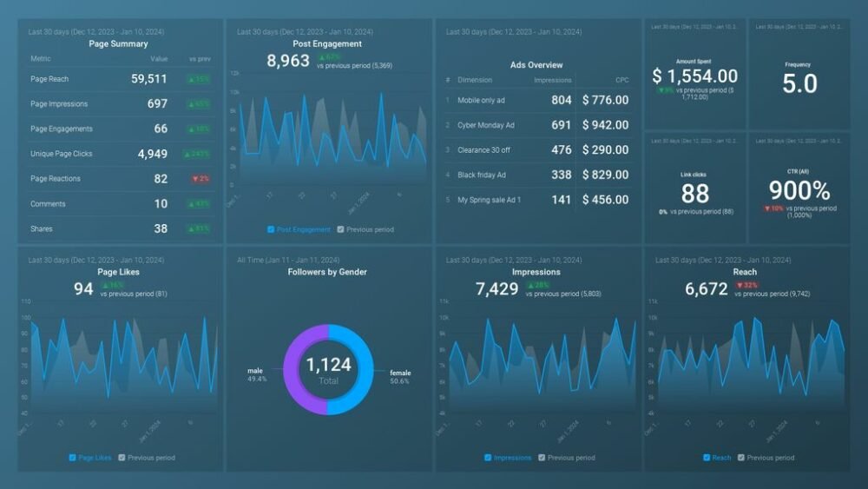
Task: Click the green 28% increase badge on Impressions
Action: coord(538,285)
